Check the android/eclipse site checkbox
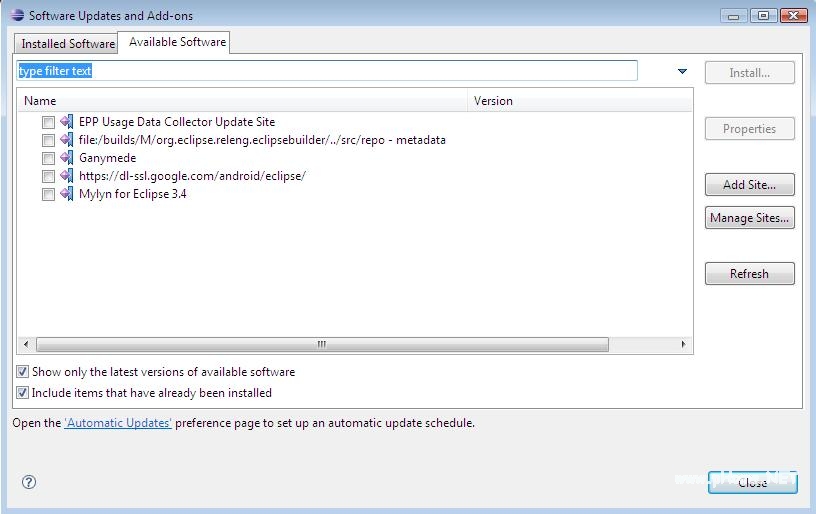The width and height of the screenshot is (816, 514). tap(48, 176)
